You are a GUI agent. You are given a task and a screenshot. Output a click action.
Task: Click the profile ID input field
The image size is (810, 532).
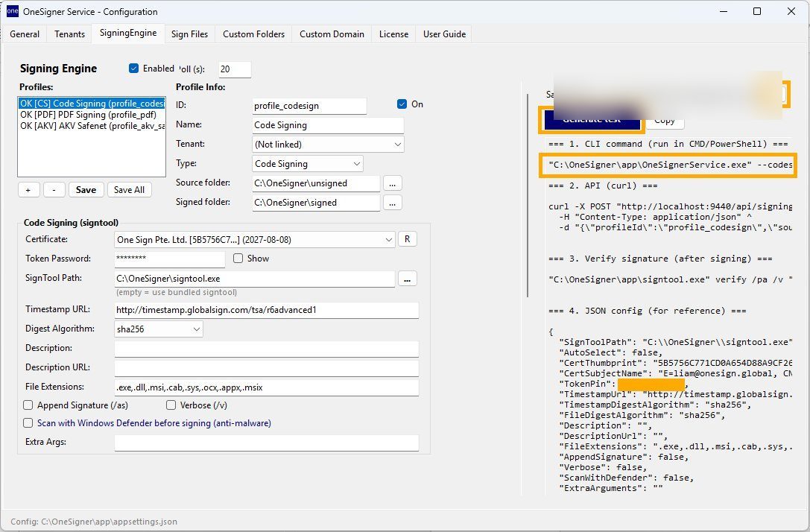(309, 106)
